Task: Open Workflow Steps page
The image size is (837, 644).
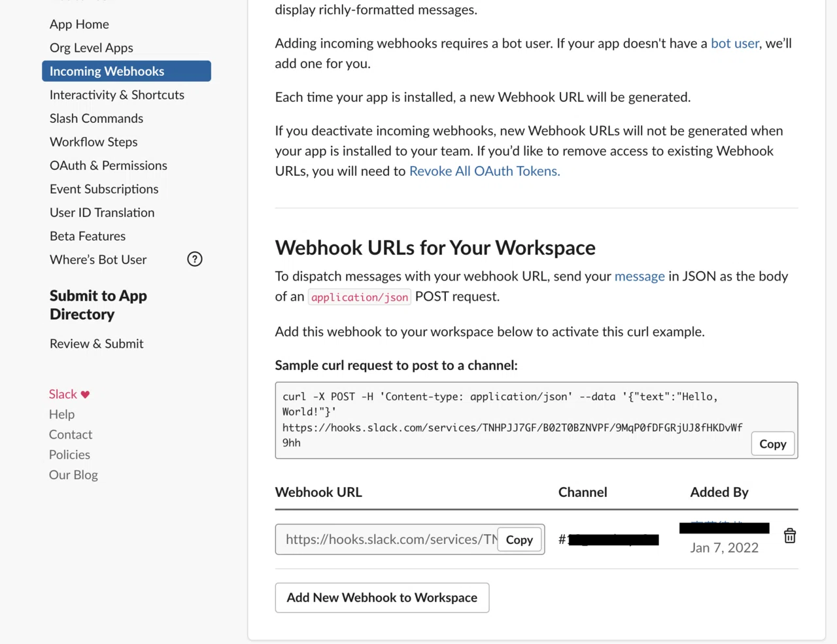Action: pyautogui.click(x=94, y=142)
